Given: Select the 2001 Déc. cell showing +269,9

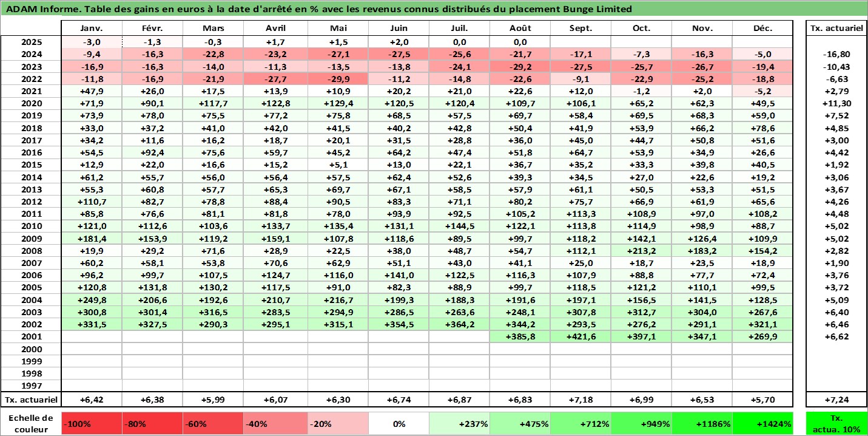Looking at the screenshot, I should 762,336.
